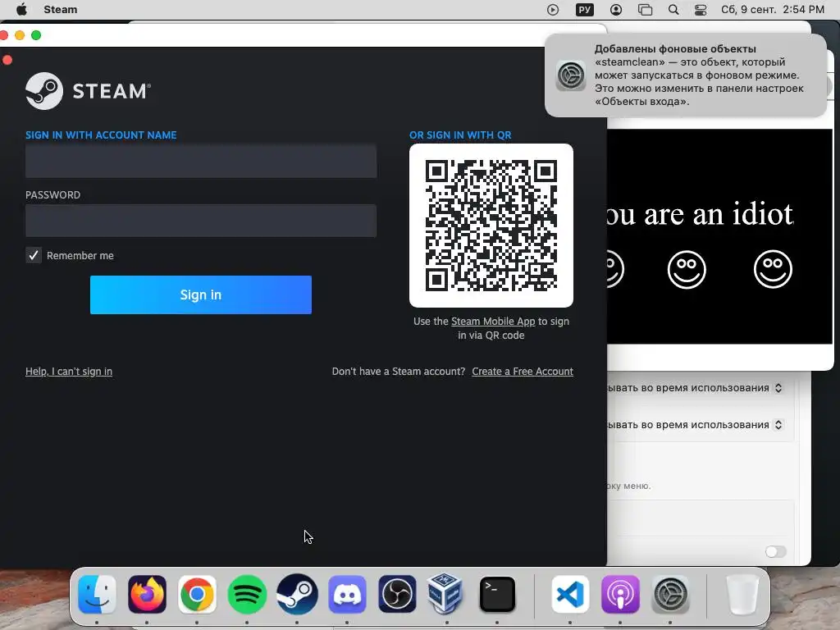Image resolution: width=840 pixels, height=630 pixels.
Task: Close the Steam login dialog with red dot
Action: coord(7,60)
